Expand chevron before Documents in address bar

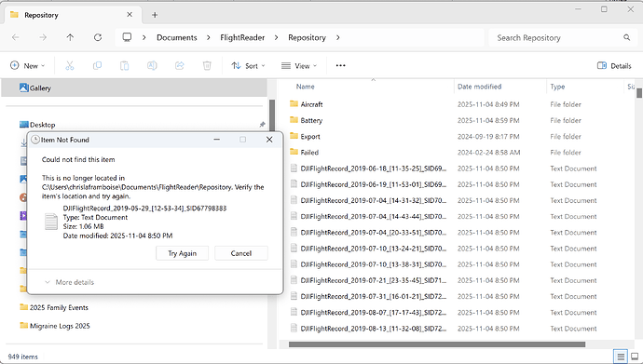coord(144,37)
